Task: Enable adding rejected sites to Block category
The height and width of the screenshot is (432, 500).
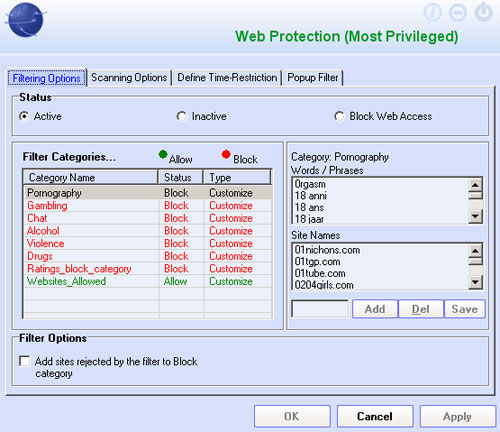Action: click(25, 361)
